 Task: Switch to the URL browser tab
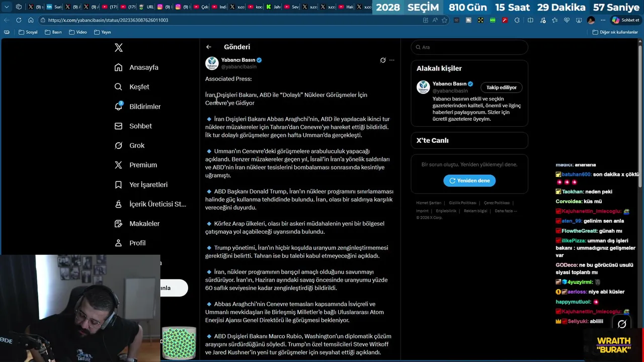coord(146,7)
